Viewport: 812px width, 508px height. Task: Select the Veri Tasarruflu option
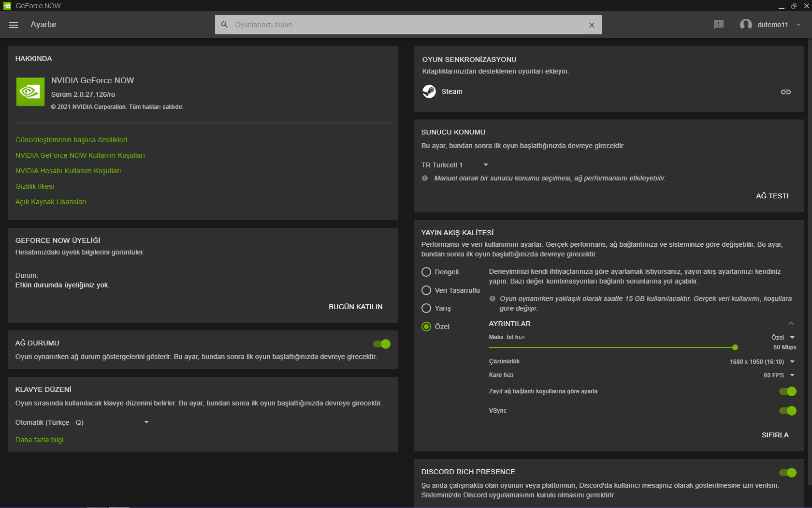[426, 290]
